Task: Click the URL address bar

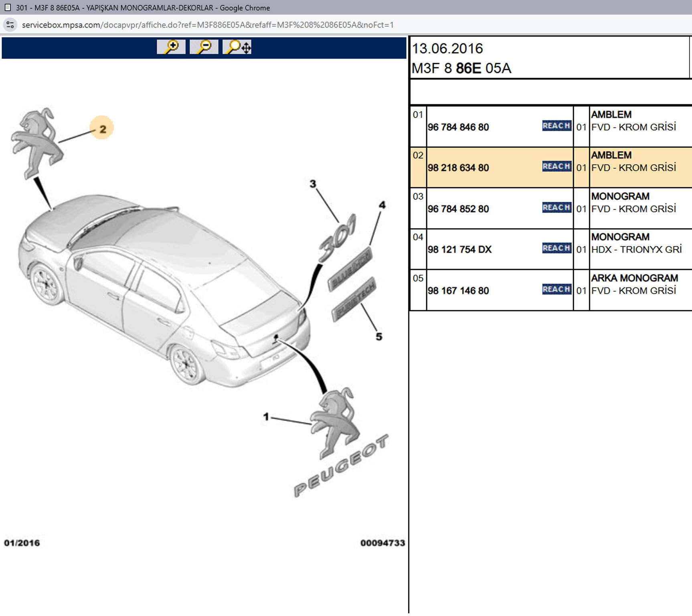Action: point(208,25)
